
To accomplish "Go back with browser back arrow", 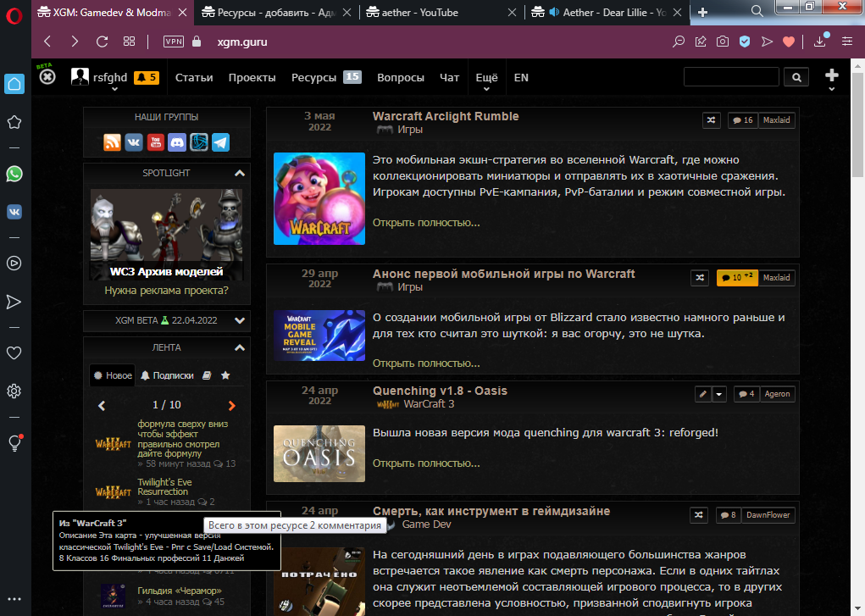I will 48,42.
